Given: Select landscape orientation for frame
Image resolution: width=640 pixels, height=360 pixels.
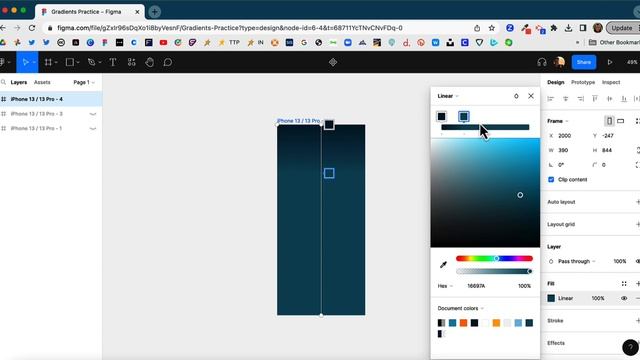Looking at the screenshot, I should [x=620, y=121].
